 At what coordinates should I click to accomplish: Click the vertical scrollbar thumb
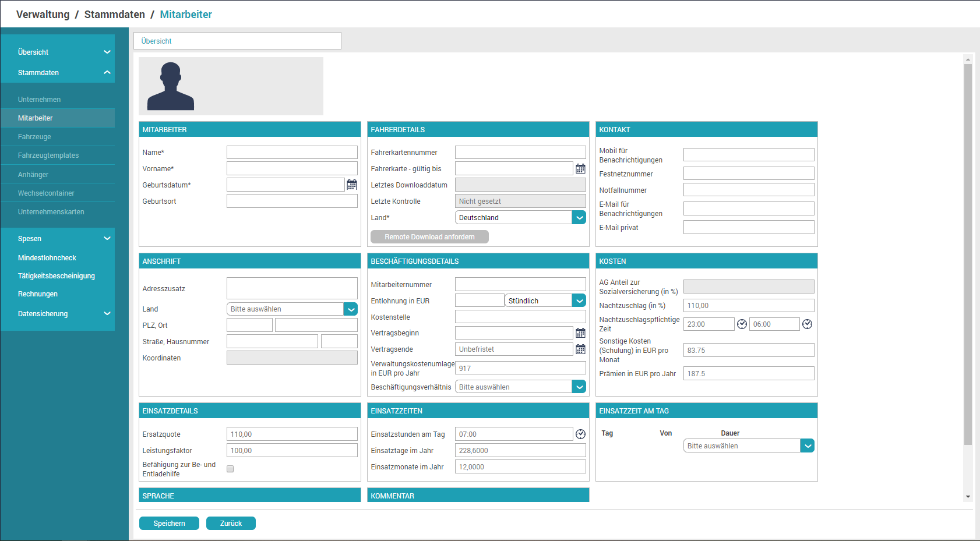point(968,254)
